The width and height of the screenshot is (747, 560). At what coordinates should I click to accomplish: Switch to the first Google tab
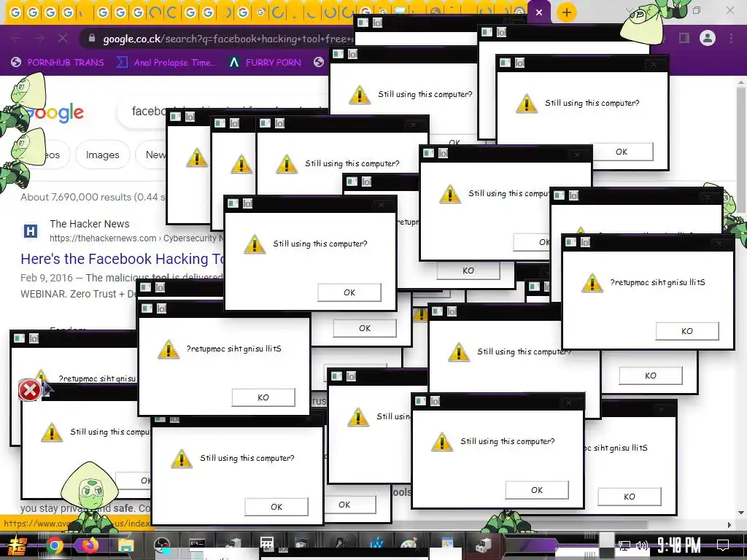[x=15, y=12]
